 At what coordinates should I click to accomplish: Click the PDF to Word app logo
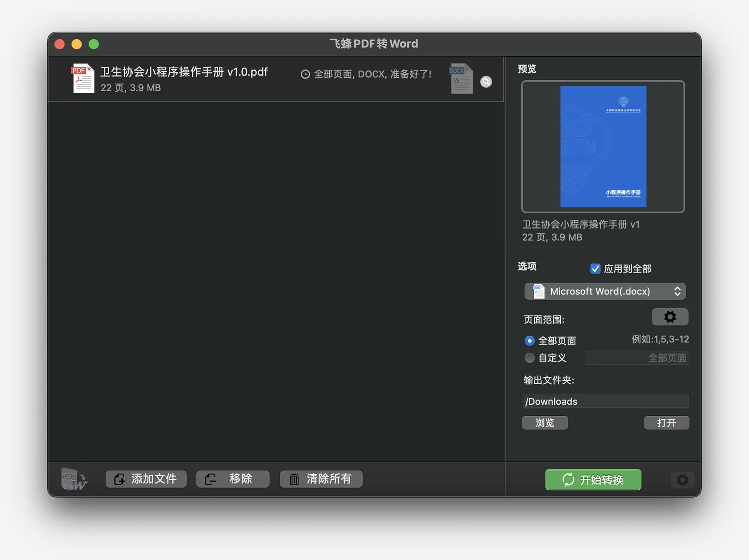(x=74, y=479)
